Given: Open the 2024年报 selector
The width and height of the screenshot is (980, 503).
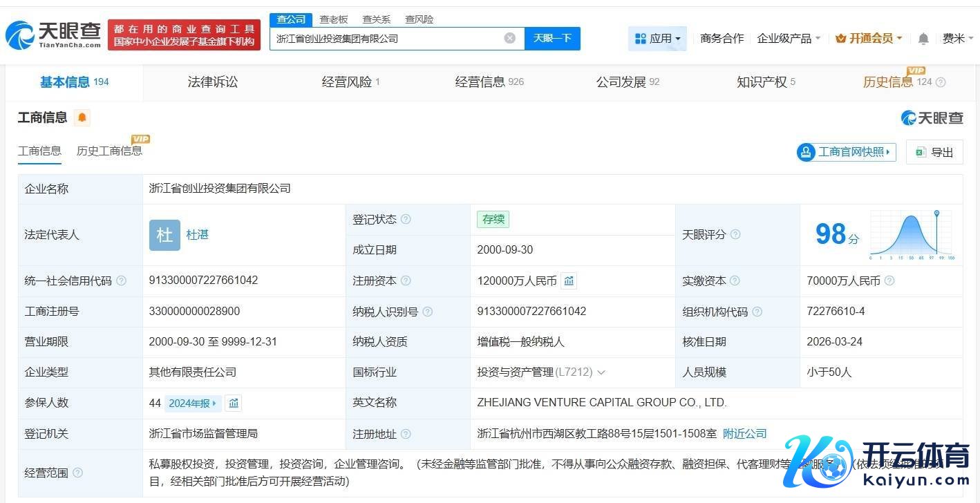Looking at the screenshot, I should 193,403.
